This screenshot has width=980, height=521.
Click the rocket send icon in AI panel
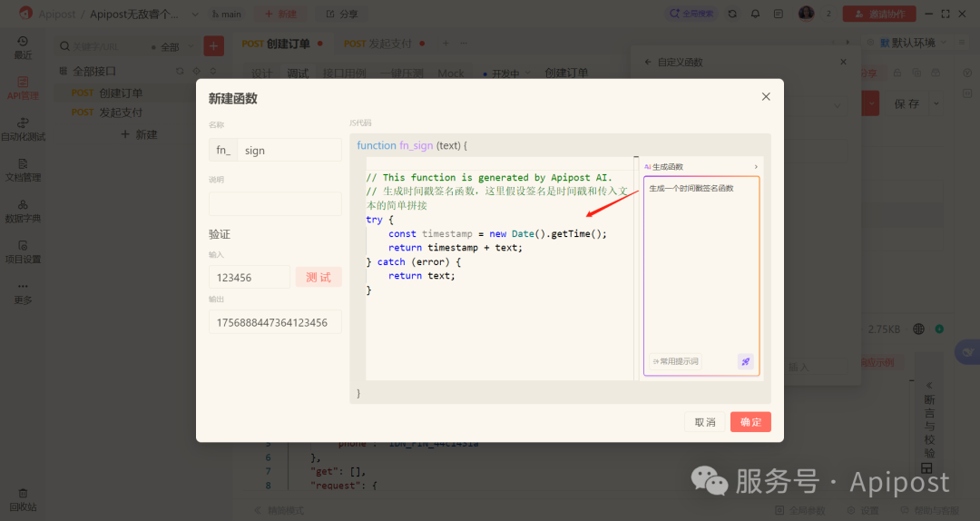[746, 361]
